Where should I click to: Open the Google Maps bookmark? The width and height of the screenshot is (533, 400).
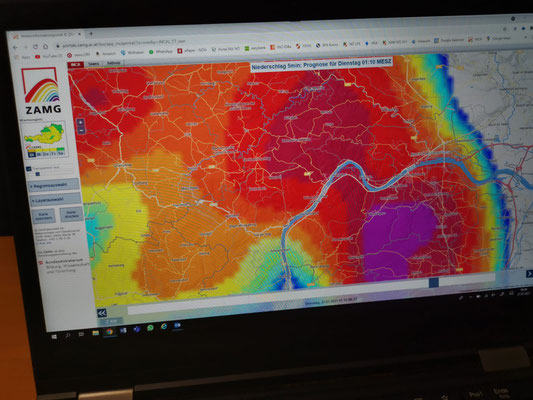click(x=499, y=38)
